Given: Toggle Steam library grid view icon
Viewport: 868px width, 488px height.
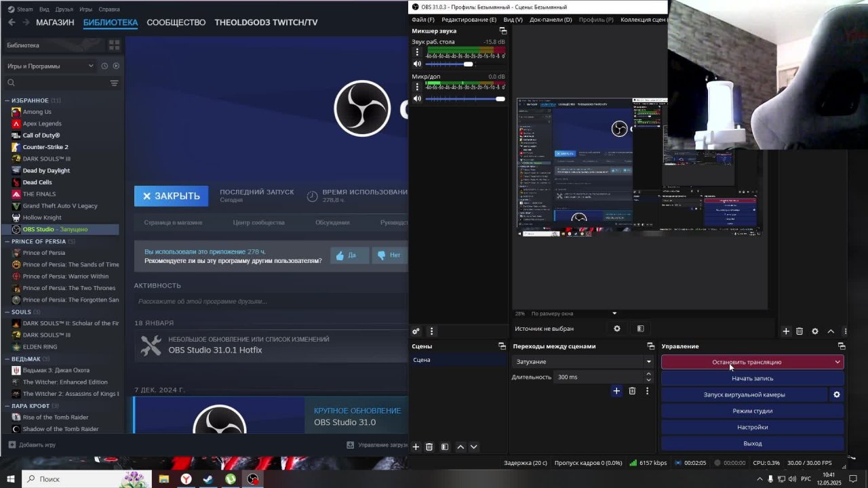Looking at the screenshot, I should pyautogui.click(x=114, y=45).
